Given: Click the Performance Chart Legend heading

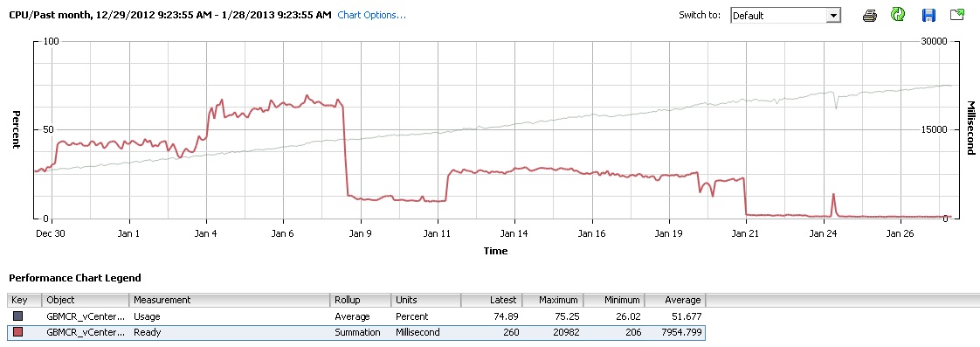Looking at the screenshot, I should (x=75, y=278).
